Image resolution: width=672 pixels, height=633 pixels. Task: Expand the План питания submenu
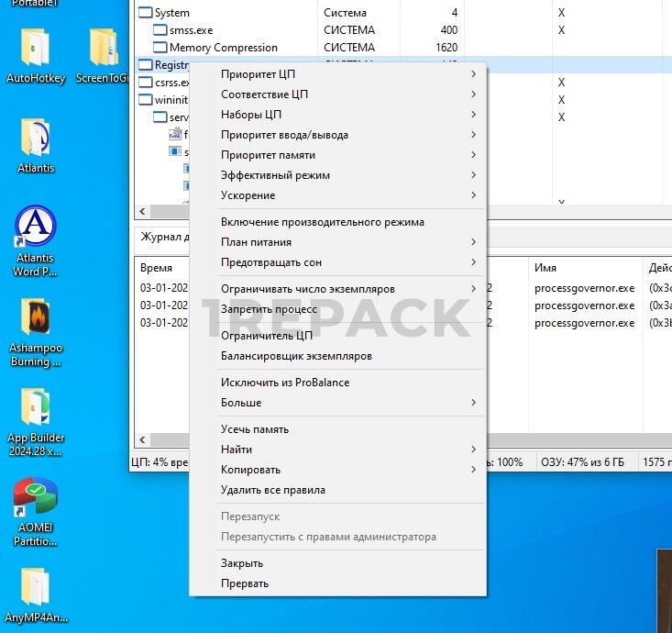(x=256, y=242)
